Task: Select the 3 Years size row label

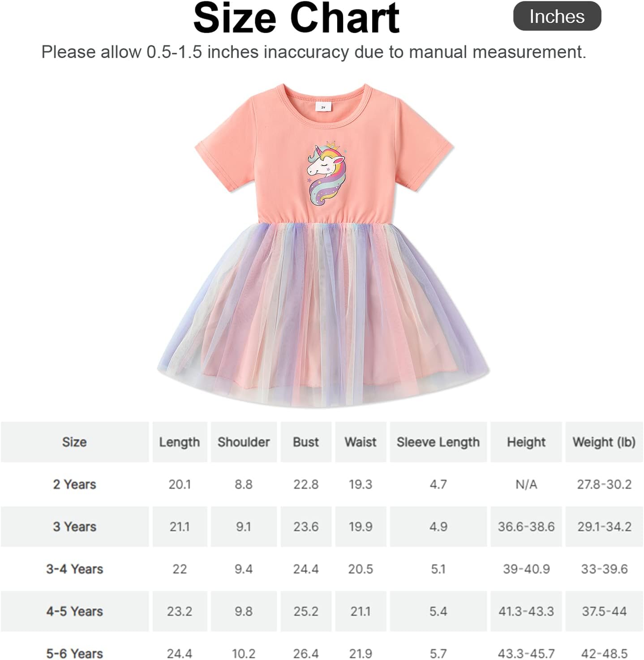Action: pyautogui.click(x=74, y=527)
